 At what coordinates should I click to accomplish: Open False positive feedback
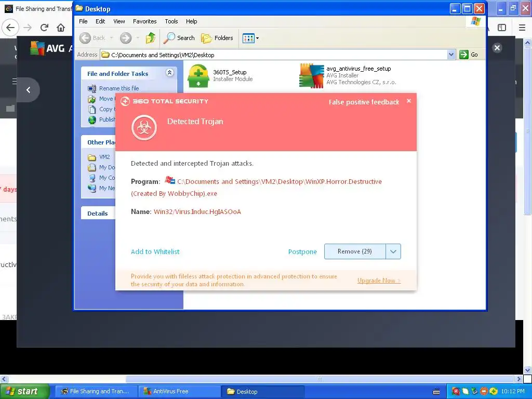click(x=364, y=102)
